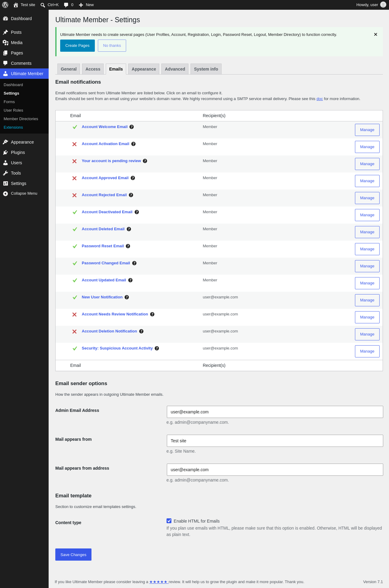Screen dimensions: 389x588
Task: Click enabled checkmark for Account Welcome Email
Action: 75,127
